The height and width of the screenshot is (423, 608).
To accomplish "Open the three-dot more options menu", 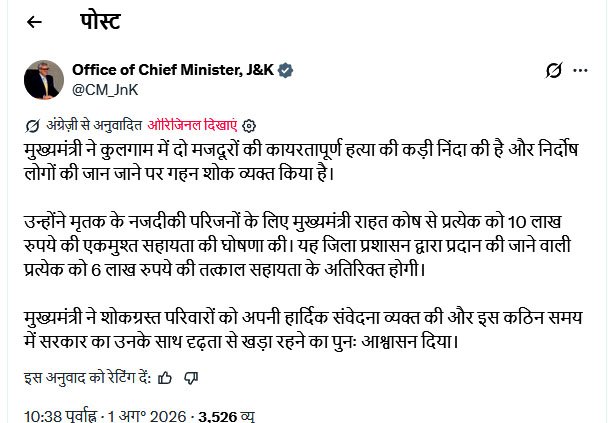I will coord(580,71).
